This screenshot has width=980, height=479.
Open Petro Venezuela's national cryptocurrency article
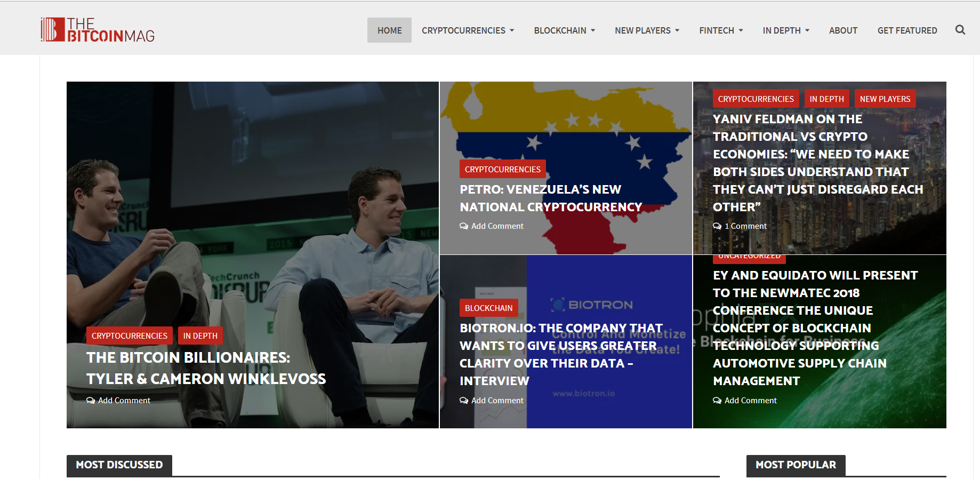pos(551,198)
